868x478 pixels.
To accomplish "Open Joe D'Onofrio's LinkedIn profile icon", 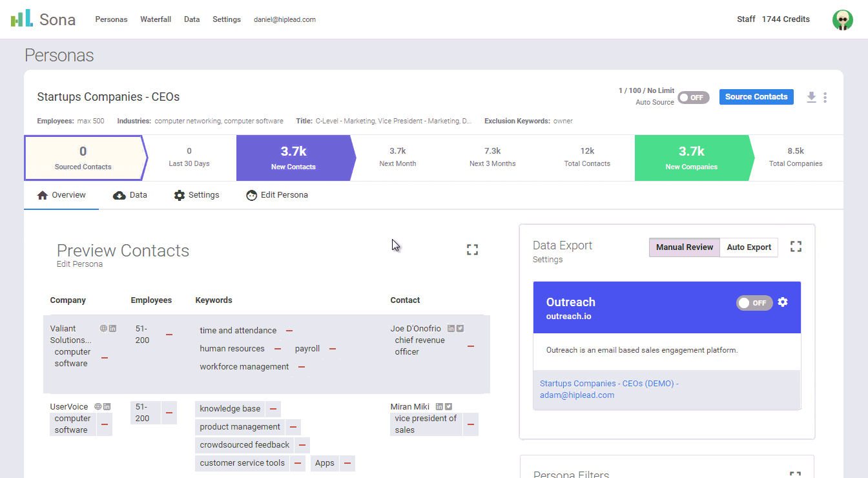I will tap(451, 328).
